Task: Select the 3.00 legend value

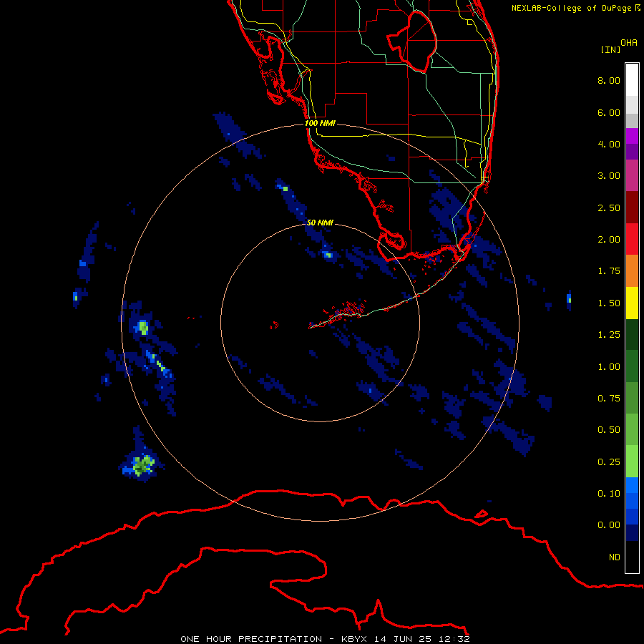Action: pyautogui.click(x=609, y=176)
